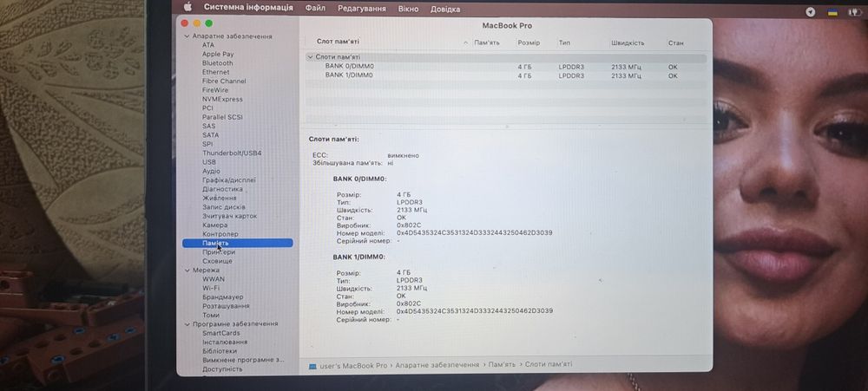This screenshot has height=391, width=868.
Task: Sort by Розмір column header
Action: 529,43
